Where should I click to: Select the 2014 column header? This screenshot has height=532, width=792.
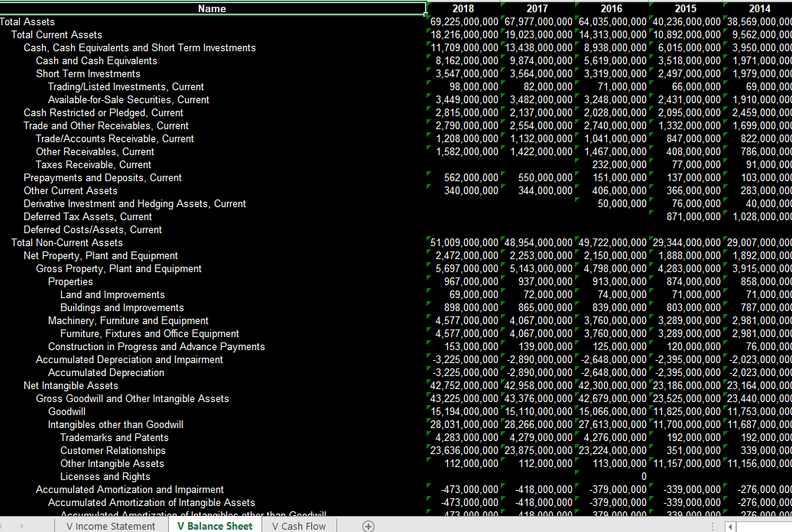(759, 8)
